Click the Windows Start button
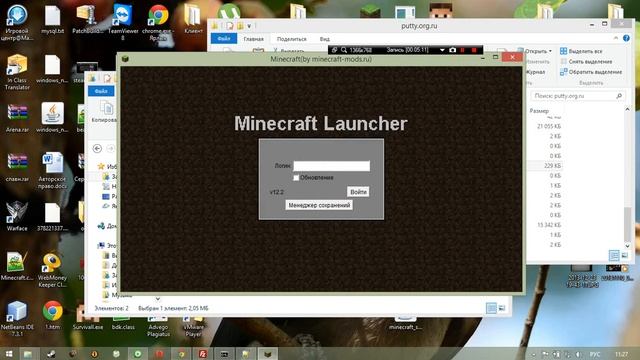The width and height of the screenshot is (640, 360). pos(9,354)
